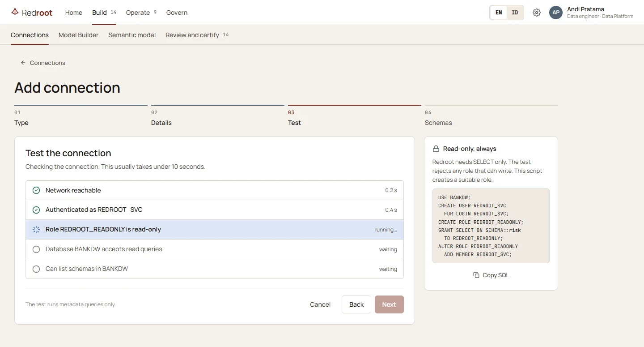This screenshot has width=644, height=347.
Task: Open settings via the gear icon
Action: [x=537, y=13]
